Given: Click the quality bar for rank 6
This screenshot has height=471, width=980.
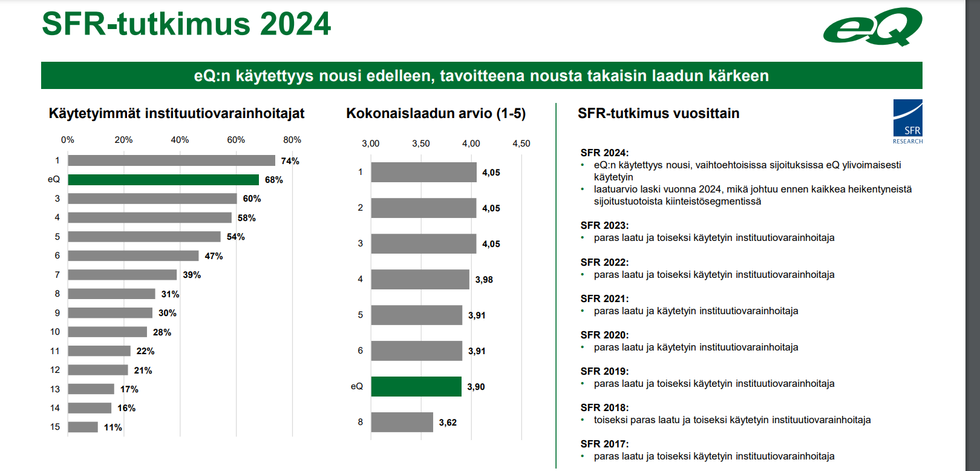Looking at the screenshot, I should [x=417, y=351].
